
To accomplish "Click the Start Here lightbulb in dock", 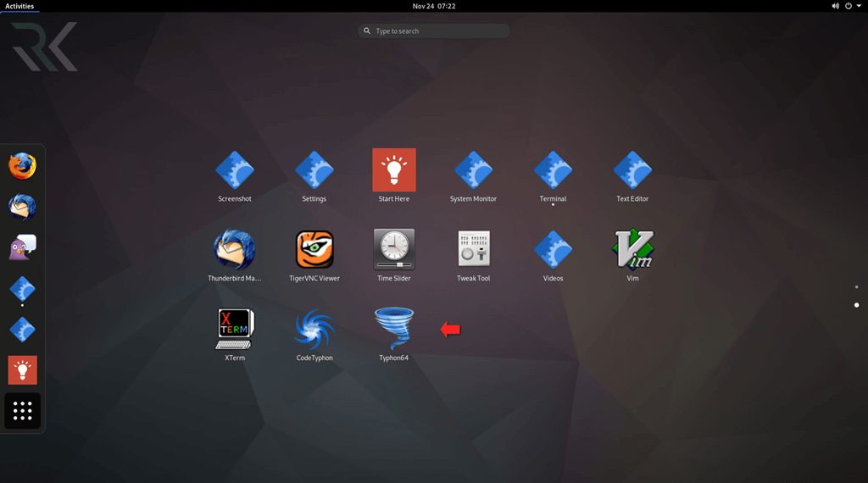I will [22, 370].
